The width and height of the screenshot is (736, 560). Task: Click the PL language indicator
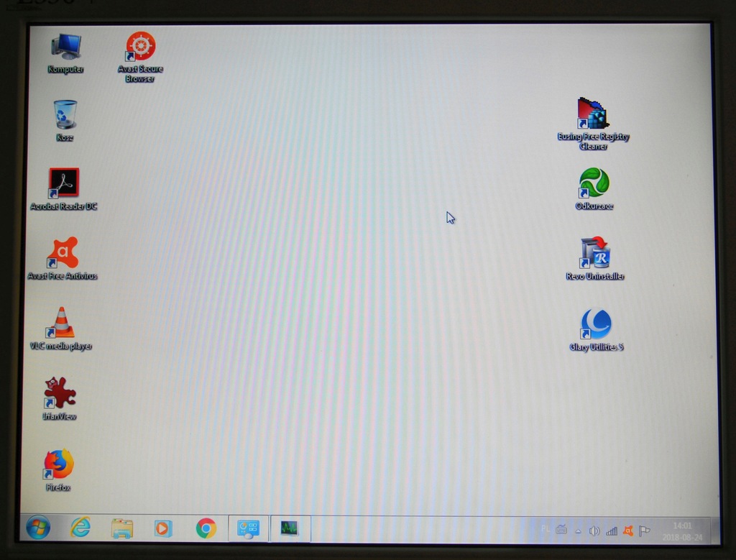click(x=545, y=530)
